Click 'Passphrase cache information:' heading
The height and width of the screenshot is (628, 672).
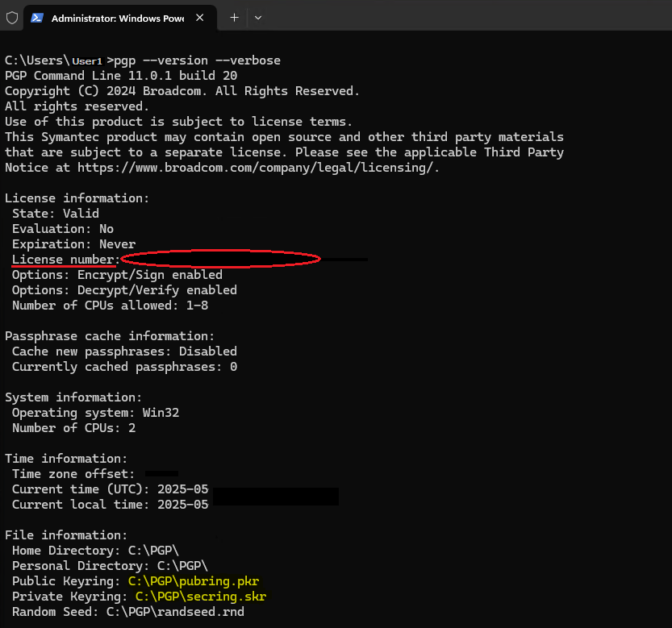(109, 336)
